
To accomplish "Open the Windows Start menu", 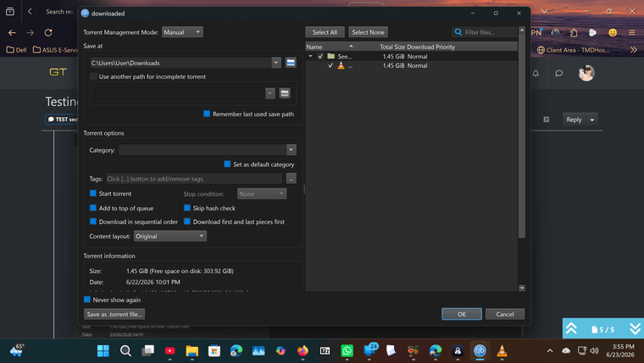I will coord(103,350).
